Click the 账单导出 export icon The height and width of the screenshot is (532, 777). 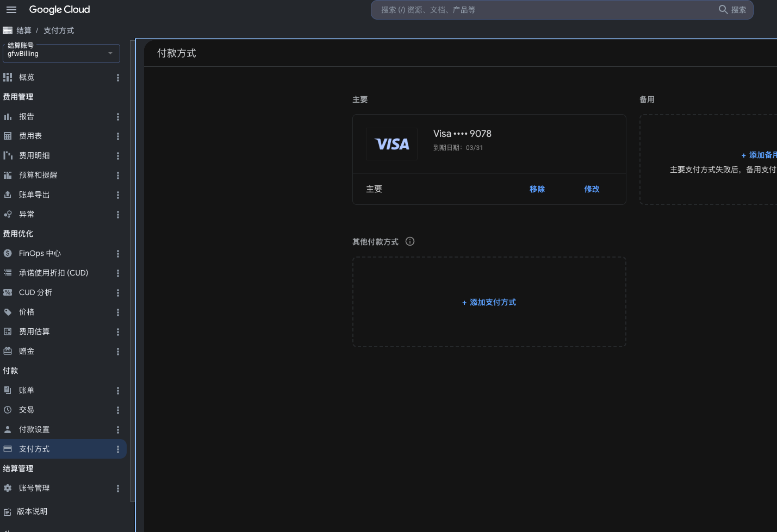(x=8, y=195)
